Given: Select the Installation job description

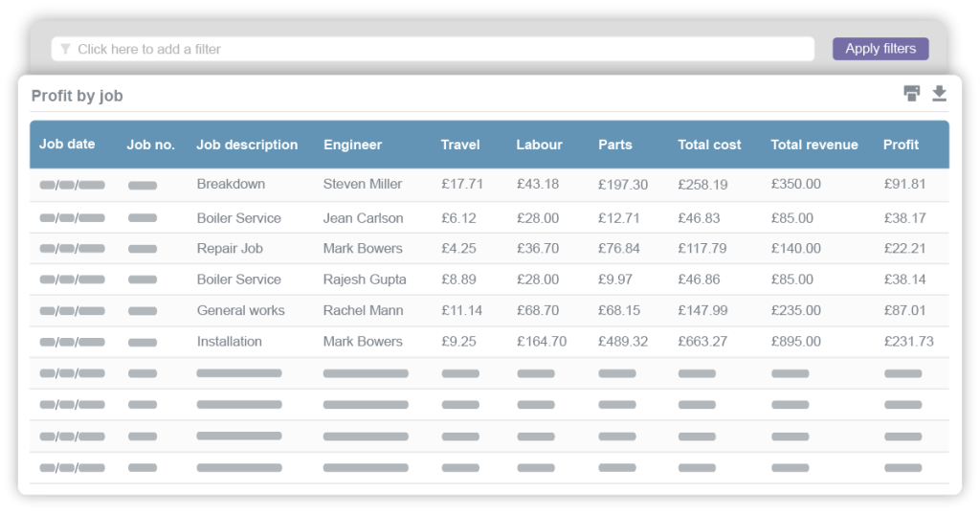Looking at the screenshot, I should [229, 342].
